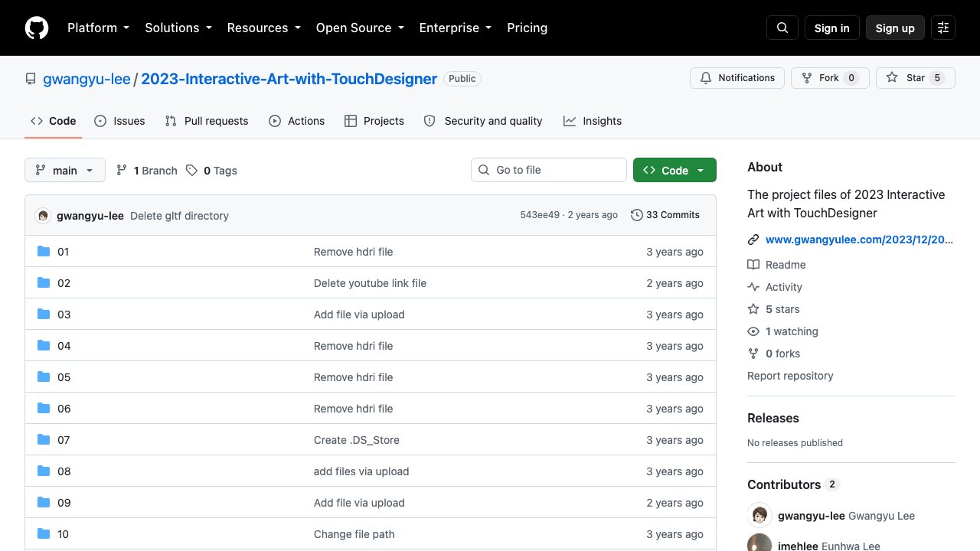Click the link icon beside the website URL
The width and height of the screenshot is (980, 551).
753,240
